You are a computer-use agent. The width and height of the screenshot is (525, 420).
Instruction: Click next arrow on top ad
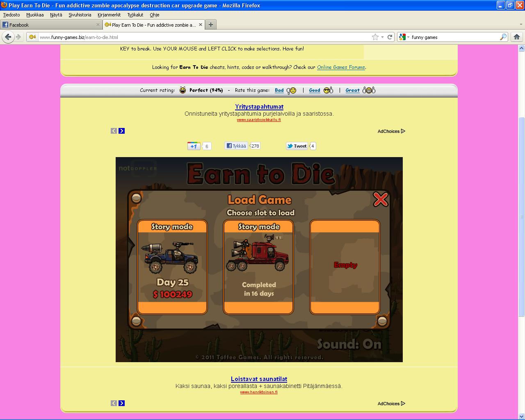(121, 131)
